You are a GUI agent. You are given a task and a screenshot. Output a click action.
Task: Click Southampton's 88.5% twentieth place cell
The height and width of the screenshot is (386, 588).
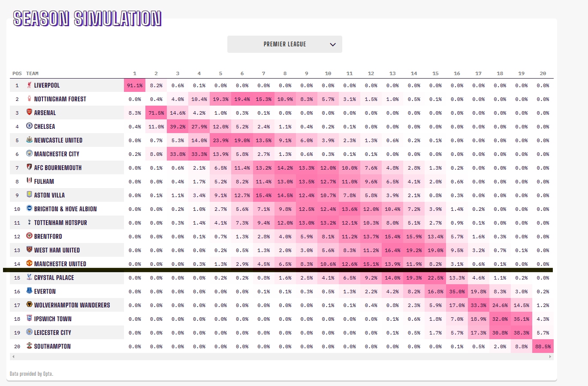pyautogui.click(x=543, y=346)
